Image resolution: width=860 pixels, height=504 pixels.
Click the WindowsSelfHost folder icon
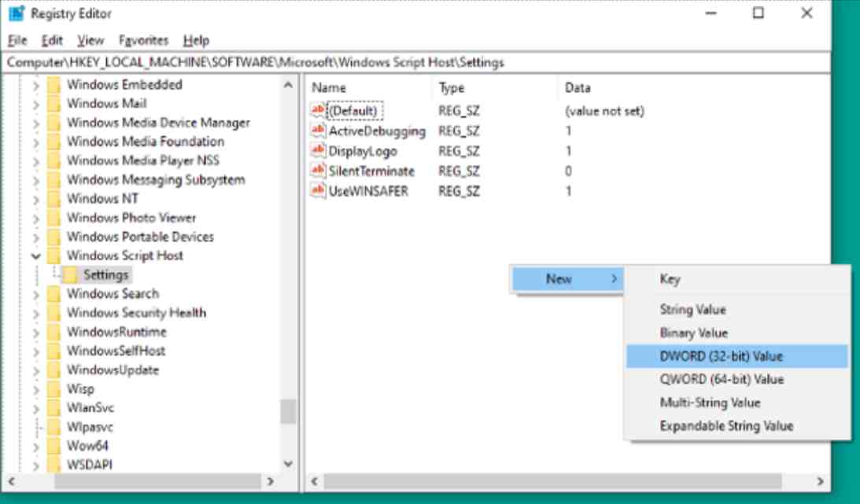click(x=54, y=351)
